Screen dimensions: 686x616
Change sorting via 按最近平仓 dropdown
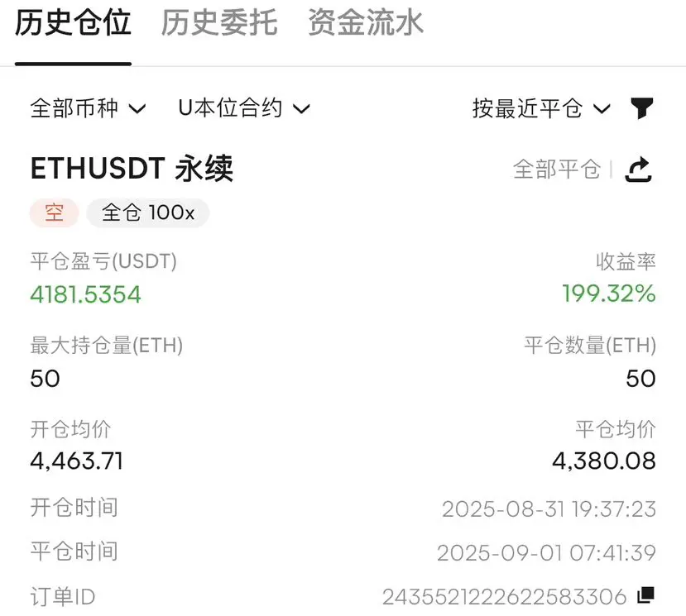[541, 108]
